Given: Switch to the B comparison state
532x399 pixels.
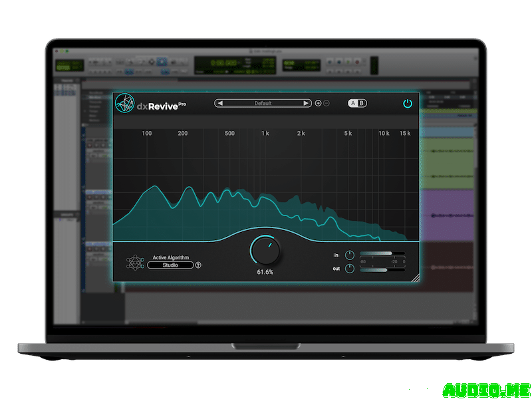Looking at the screenshot, I should coord(362,103).
